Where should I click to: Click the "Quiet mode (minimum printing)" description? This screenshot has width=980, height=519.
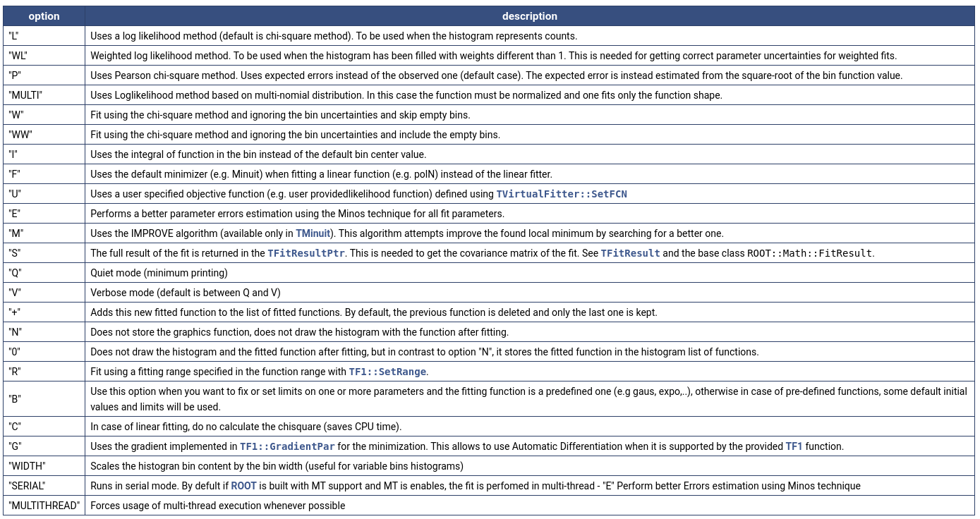tap(159, 273)
